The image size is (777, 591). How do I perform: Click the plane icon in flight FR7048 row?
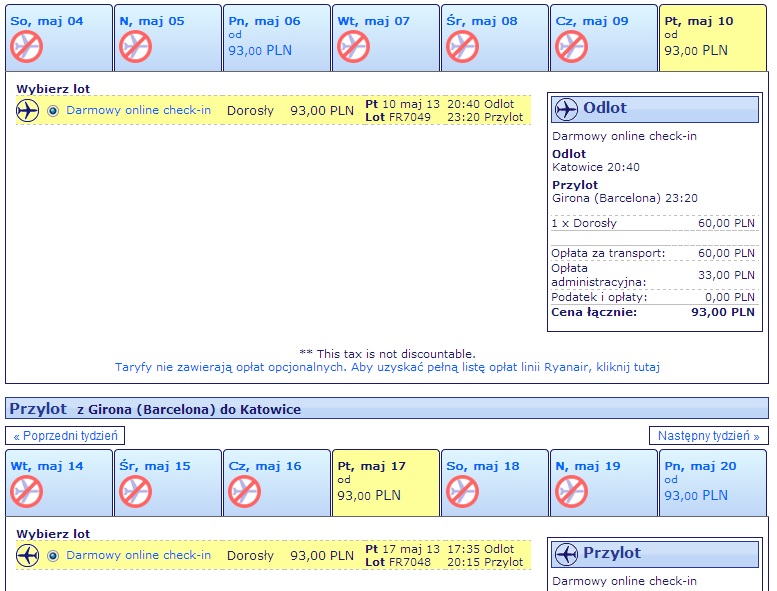tap(28, 555)
